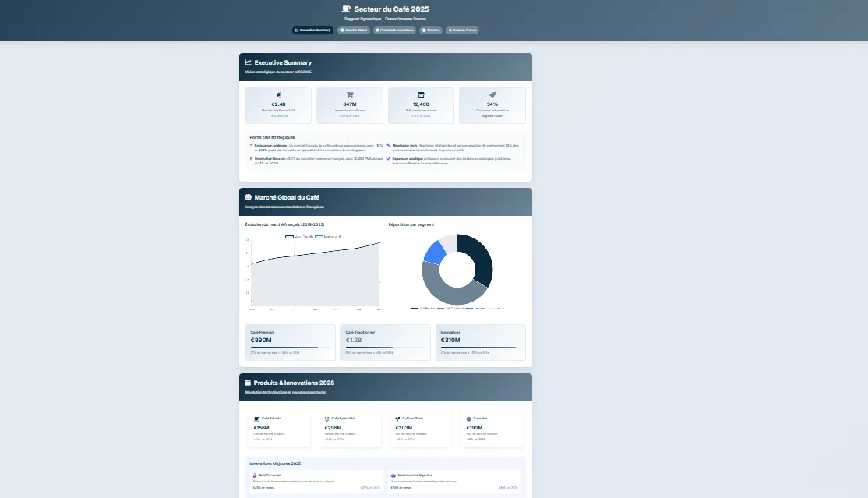Toggle the Café Traditionnel donut legend item
The image size is (868, 498).
point(450,309)
